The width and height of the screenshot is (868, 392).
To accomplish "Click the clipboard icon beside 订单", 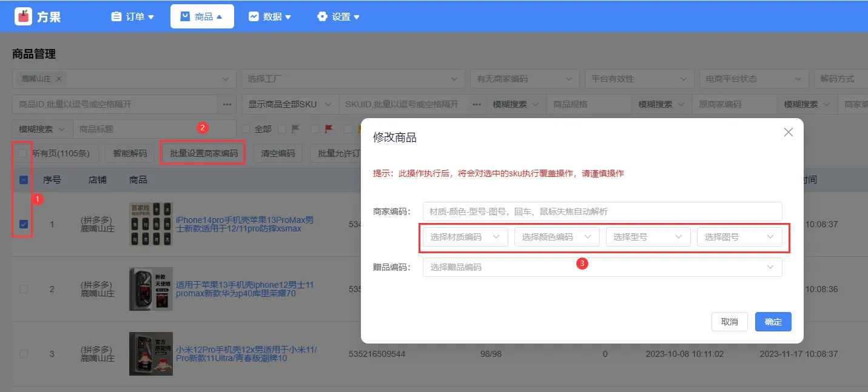I will (x=116, y=17).
